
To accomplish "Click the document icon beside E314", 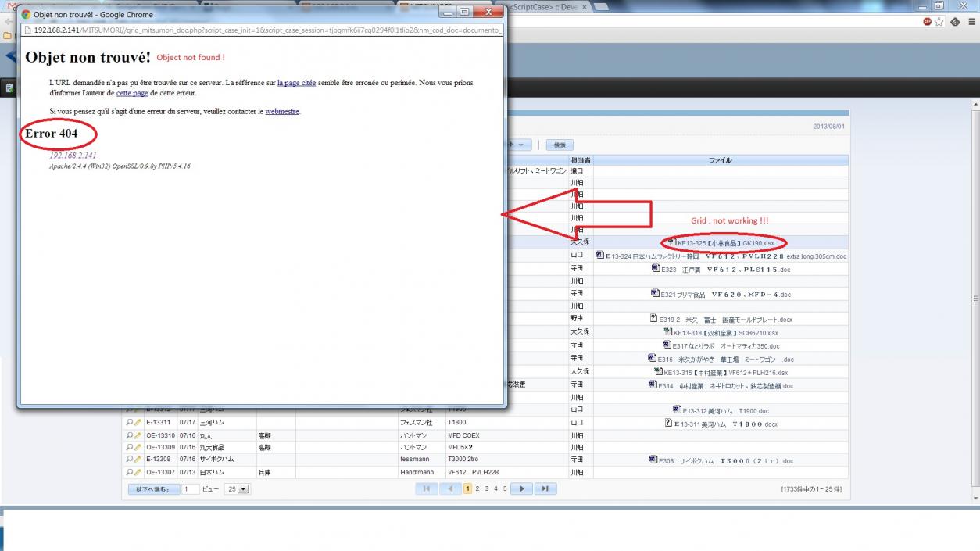I will (x=652, y=384).
